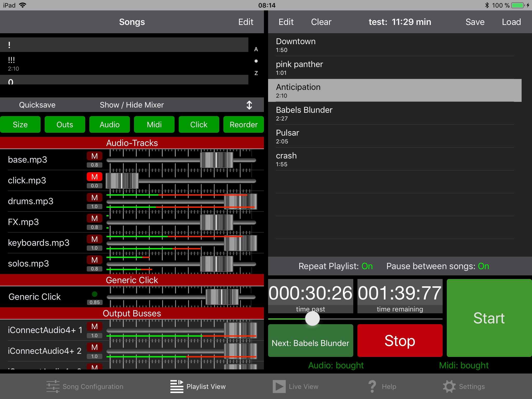Select the Click mixer tab
This screenshot has height=399, width=532.
coord(199,125)
